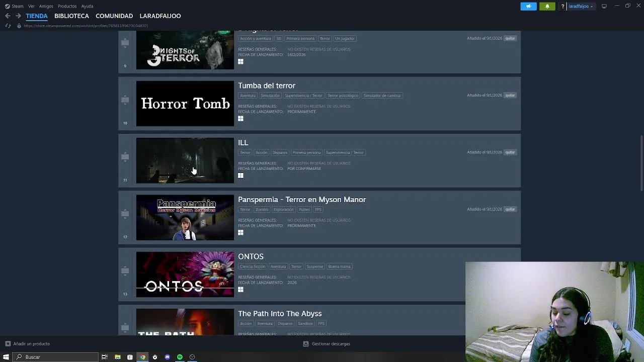Open the Ver menu
The width and height of the screenshot is (644, 362).
(x=32, y=6)
